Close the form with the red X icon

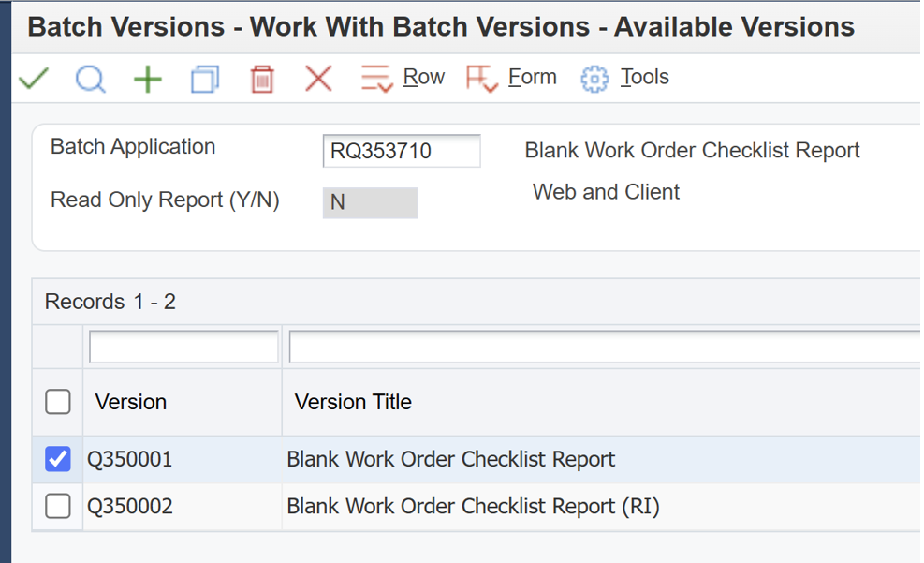[319, 79]
